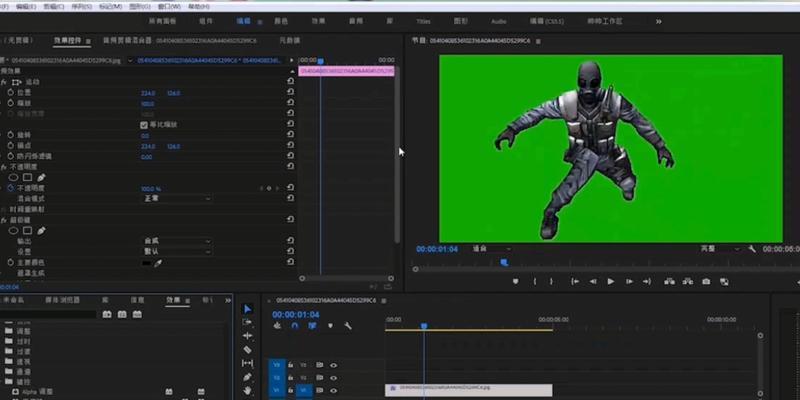Screen dimensions: 800x400
Task: Select the Hand tool
Action: pyautogui.click(x=247, y=390)
